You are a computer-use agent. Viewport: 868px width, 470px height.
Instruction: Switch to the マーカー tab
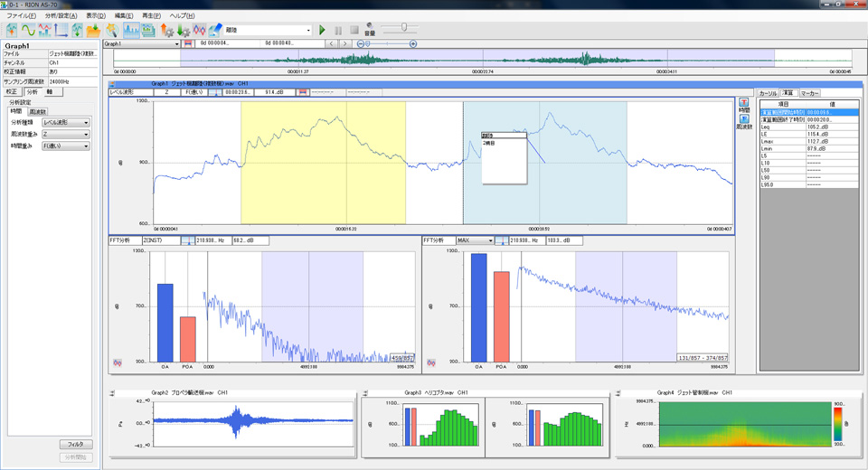coord(810,92)
